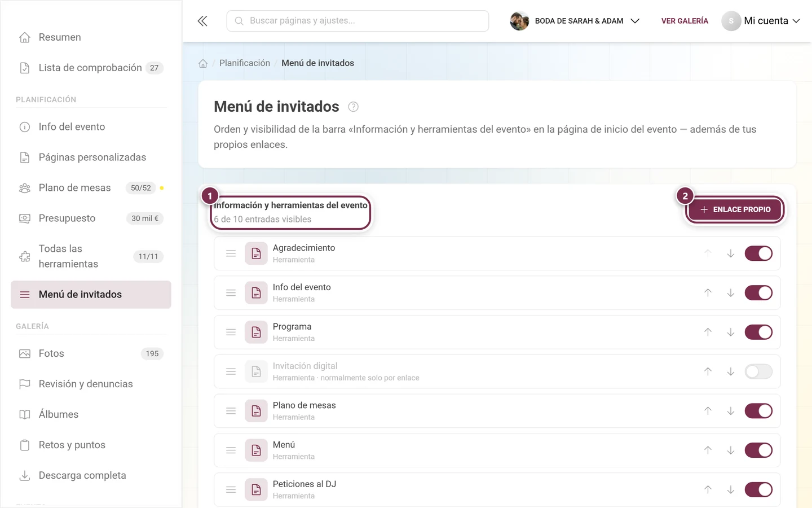Toggle visibility of the Menú entry
This screenshot has height=508, width=812.
758,450
